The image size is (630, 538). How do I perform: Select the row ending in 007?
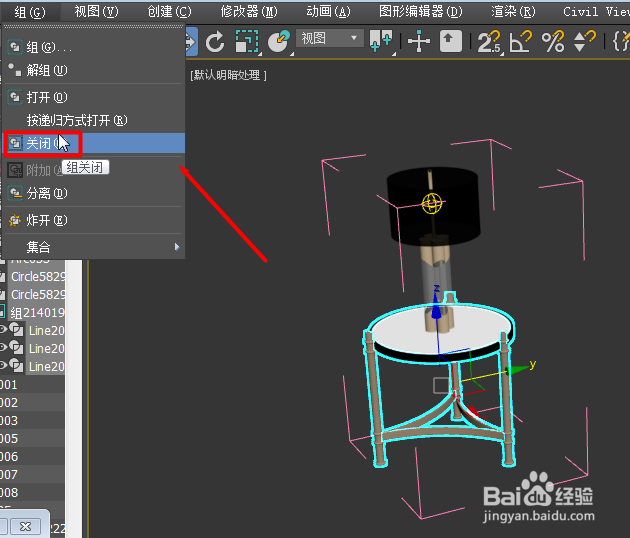[32, 475]
